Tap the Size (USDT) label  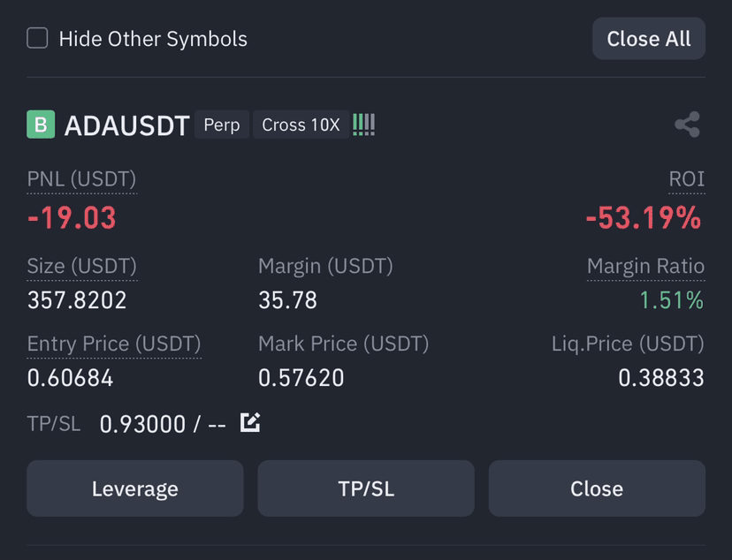(82, 266)
